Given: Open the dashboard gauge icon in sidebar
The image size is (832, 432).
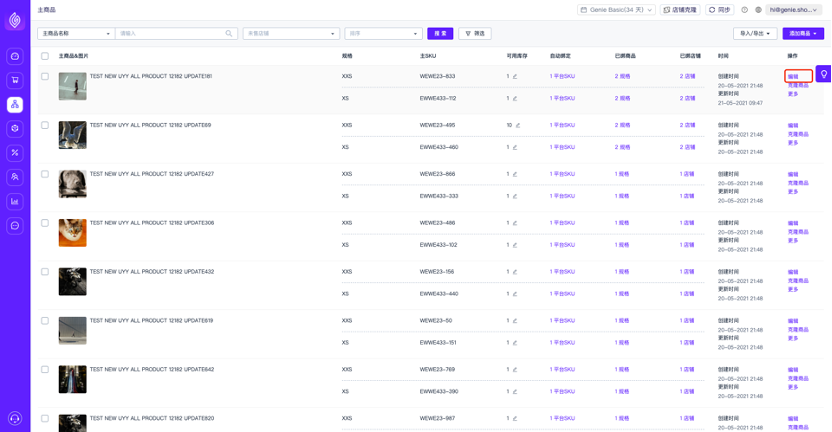Looking at the screenshot, I should tap(15, 56).
